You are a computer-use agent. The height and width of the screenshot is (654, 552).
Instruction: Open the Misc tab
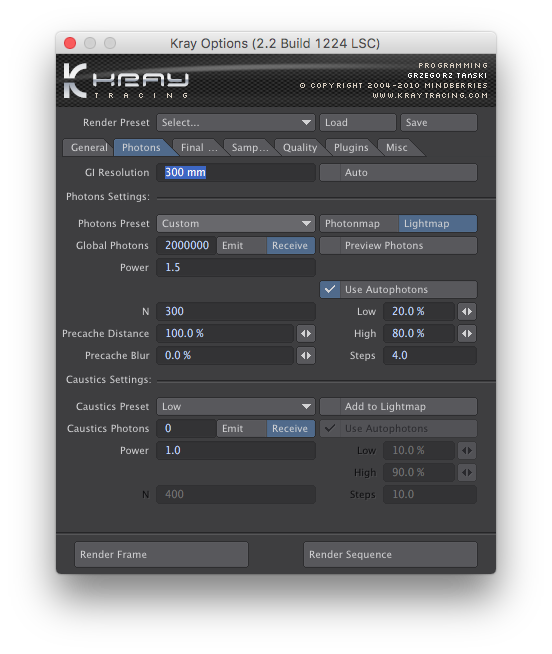point(397,148)
